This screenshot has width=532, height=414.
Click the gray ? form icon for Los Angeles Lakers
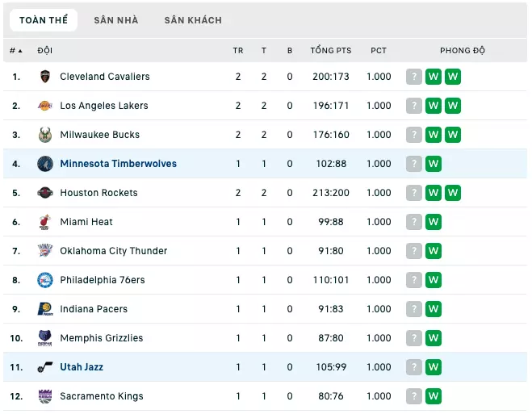coord(414,106)
